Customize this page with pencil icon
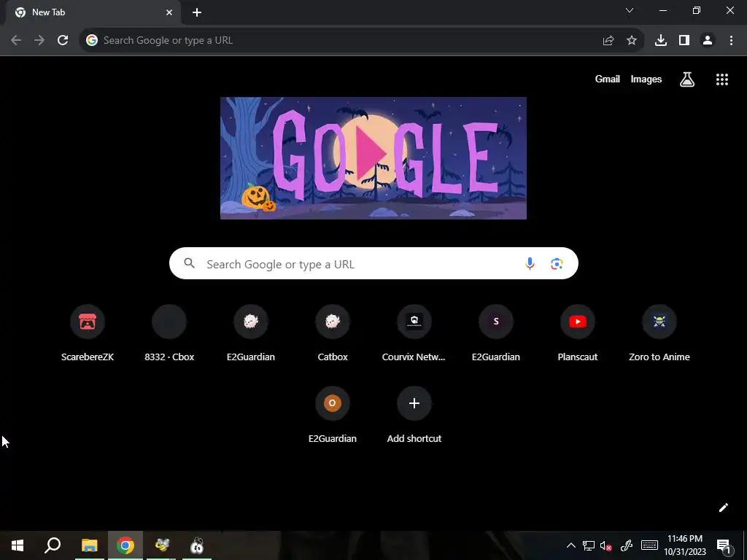747x560 pixels. pyautogui.click(x=723, y=507)
